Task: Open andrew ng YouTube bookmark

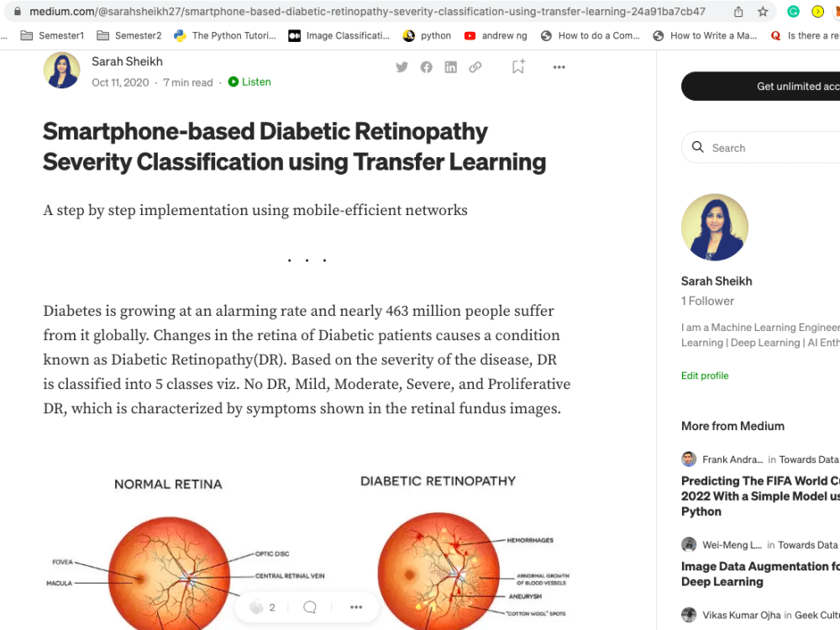Action: tap(496, 35)
